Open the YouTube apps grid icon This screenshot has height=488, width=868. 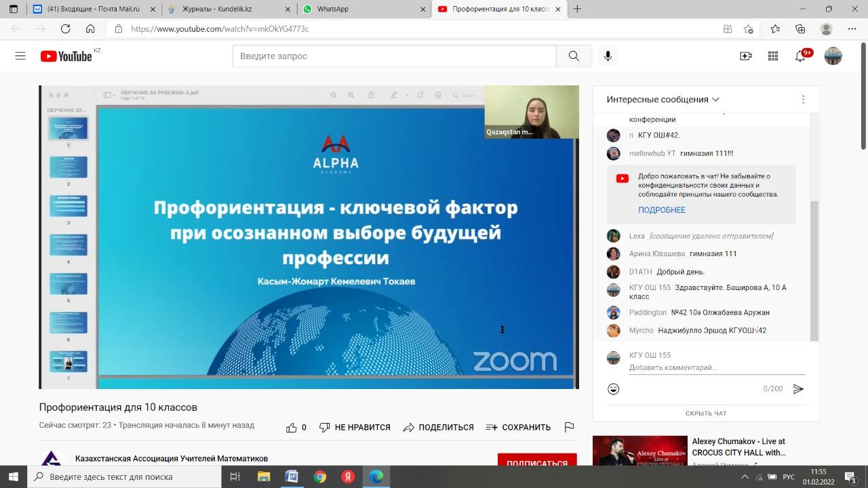pos(772,56)
